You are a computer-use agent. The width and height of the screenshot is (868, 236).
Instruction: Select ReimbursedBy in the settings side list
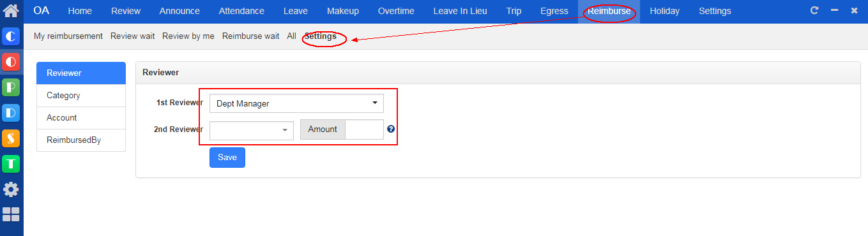[81, 140]
